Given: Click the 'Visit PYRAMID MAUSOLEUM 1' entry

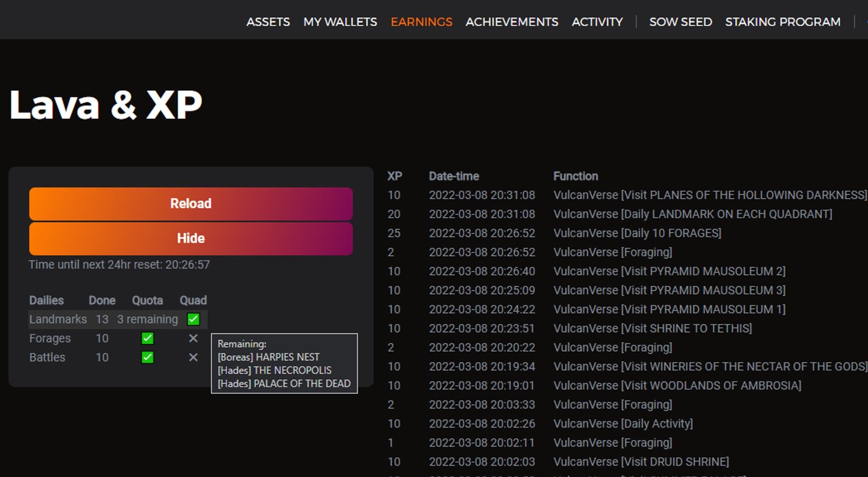Looking at the screenshot, I should coord(669,309).
